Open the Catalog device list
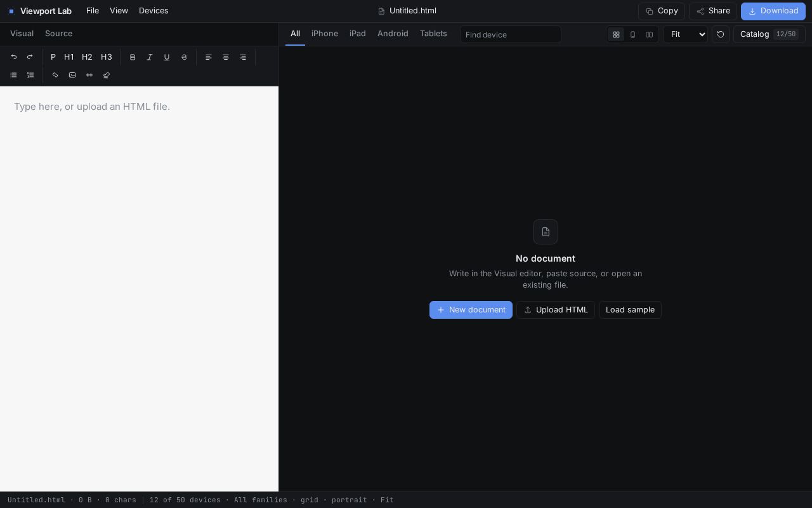This screenshot has width=812, height=508. 769,34
